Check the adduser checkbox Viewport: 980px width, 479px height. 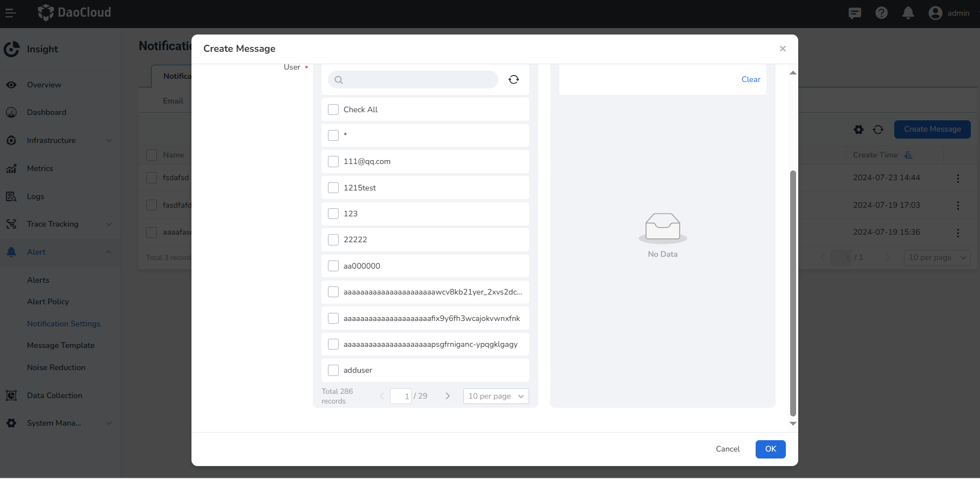coord(333,370)
